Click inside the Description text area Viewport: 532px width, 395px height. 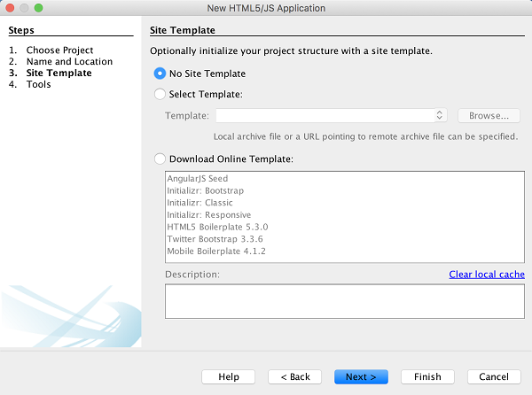344,301
